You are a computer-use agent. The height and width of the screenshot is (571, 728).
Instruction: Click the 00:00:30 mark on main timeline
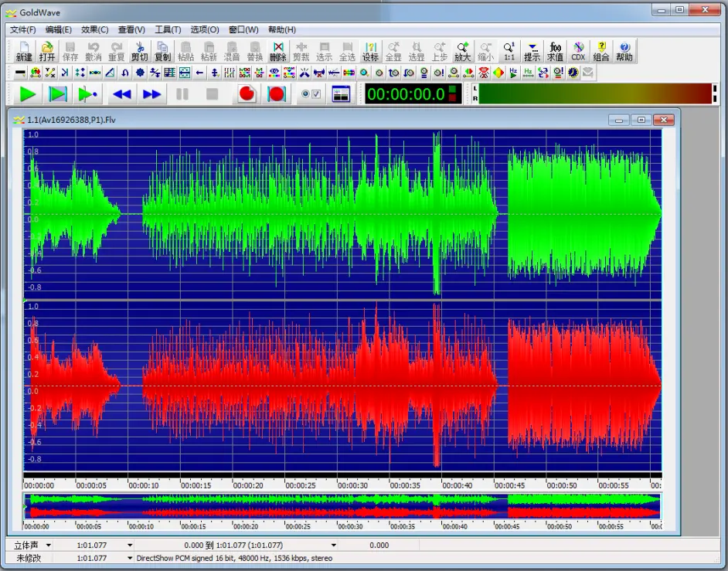click(352, 485)
